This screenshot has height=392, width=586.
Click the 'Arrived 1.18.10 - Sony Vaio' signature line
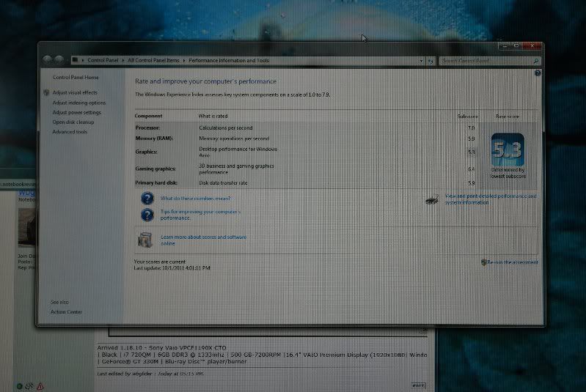pyautogui.click(x=161, y=347)
